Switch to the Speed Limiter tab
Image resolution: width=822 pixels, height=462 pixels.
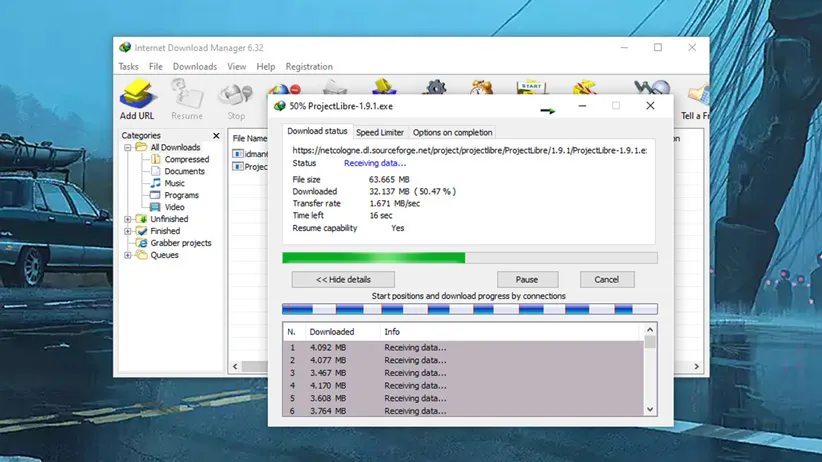380,132
